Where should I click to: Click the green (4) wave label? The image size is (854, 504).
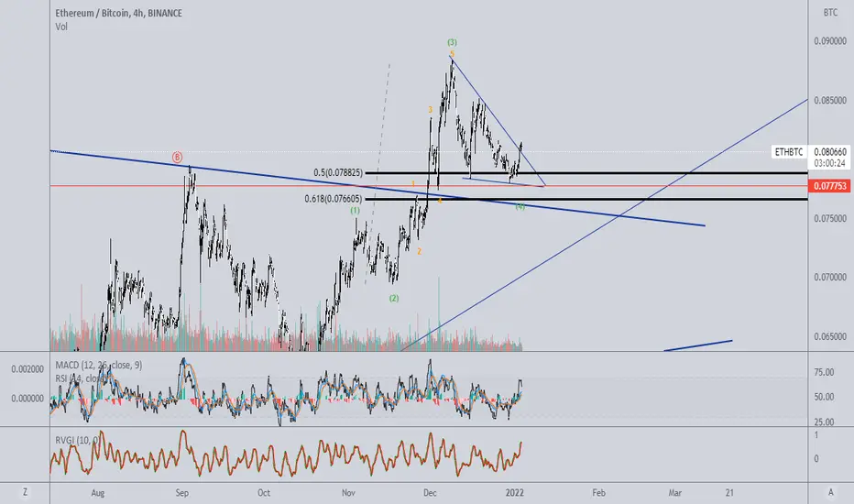[520, 206]
